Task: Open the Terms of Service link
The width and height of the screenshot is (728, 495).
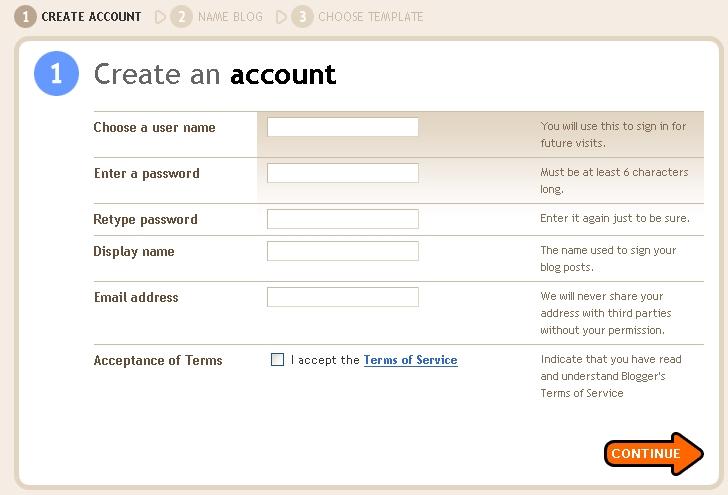Action: click(x=410, y=360)
